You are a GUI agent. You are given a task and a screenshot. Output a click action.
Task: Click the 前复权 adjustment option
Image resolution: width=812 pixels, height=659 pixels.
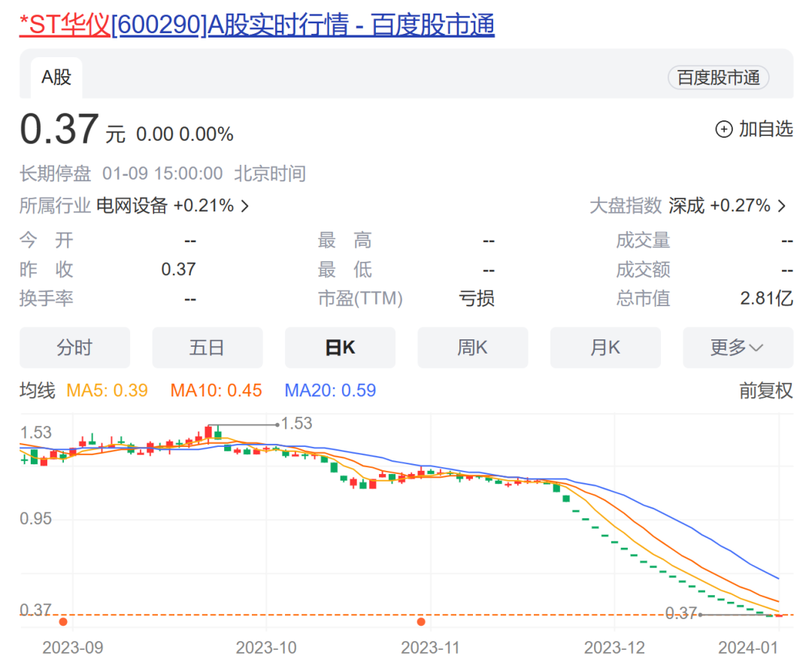[x=766, y=390]
